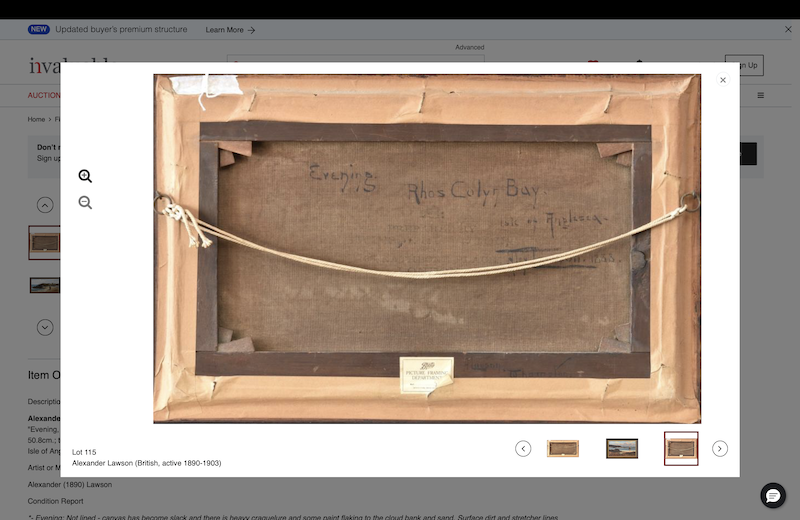
Task: Open the live chat bubble icon
Action: coord(773,496)
